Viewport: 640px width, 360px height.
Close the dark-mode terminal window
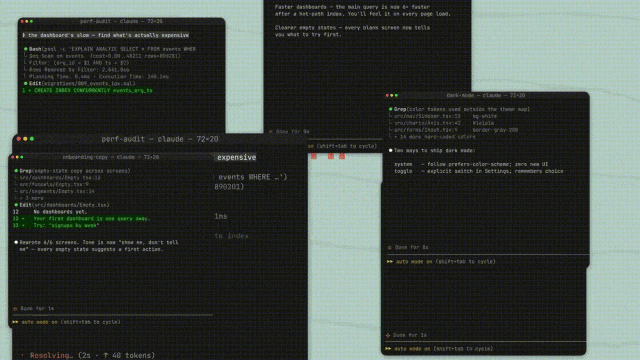[387, 96]
